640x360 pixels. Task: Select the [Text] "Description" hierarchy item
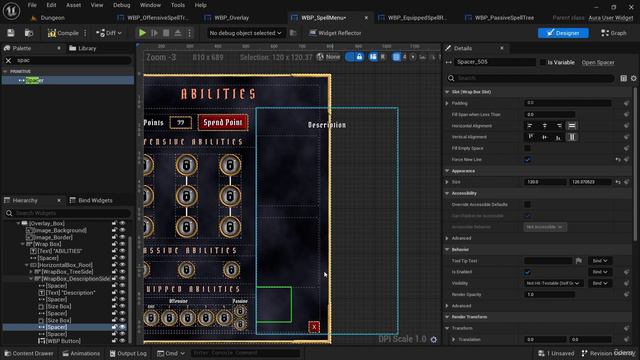(x=67, y=293)
